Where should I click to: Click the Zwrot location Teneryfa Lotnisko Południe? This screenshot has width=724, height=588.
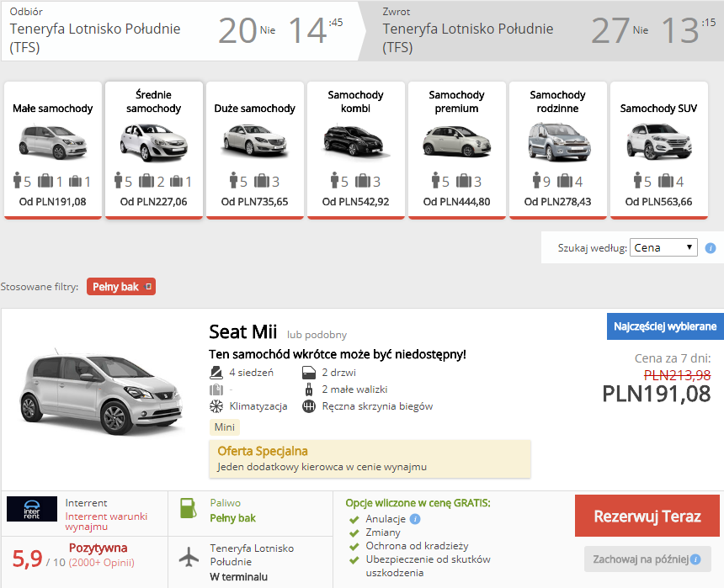(x=468, y=38)
